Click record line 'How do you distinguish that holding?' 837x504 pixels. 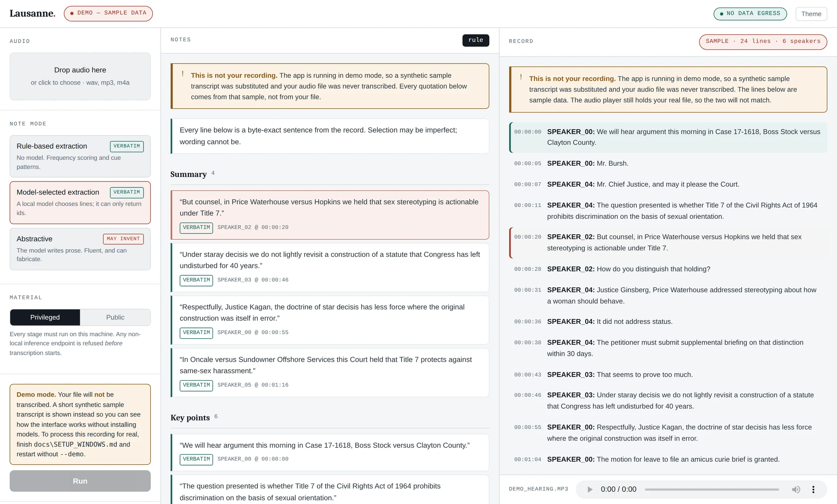(668, 269)
